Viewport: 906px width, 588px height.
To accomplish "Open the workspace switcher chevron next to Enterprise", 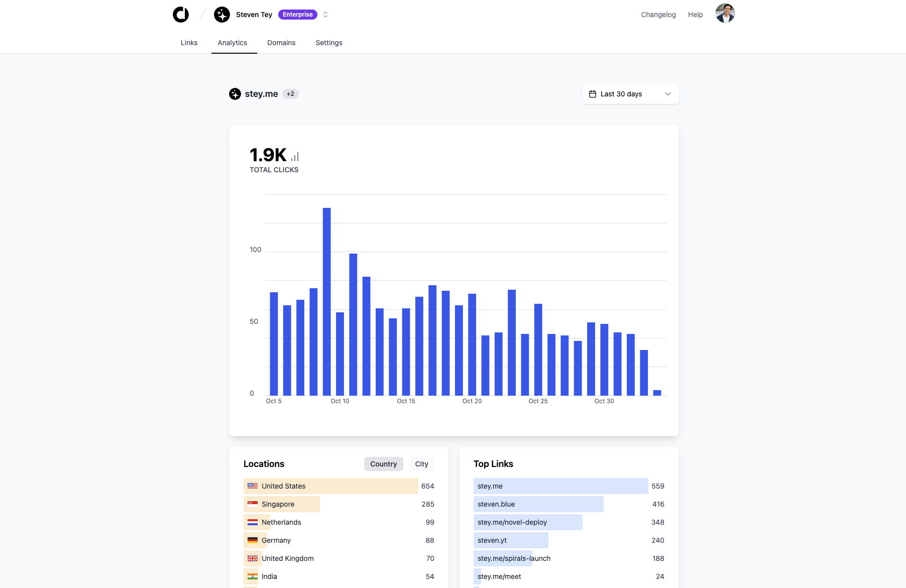I will click(x=325, y=15).
